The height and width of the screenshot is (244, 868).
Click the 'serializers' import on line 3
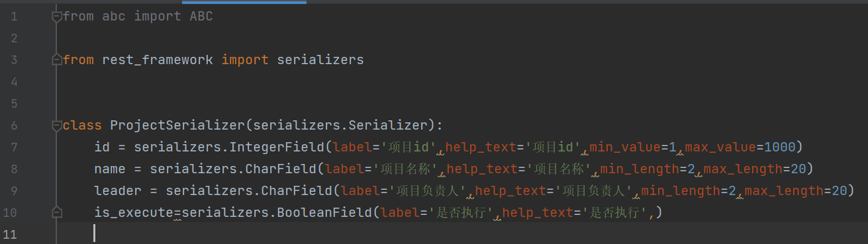[320, 60]
